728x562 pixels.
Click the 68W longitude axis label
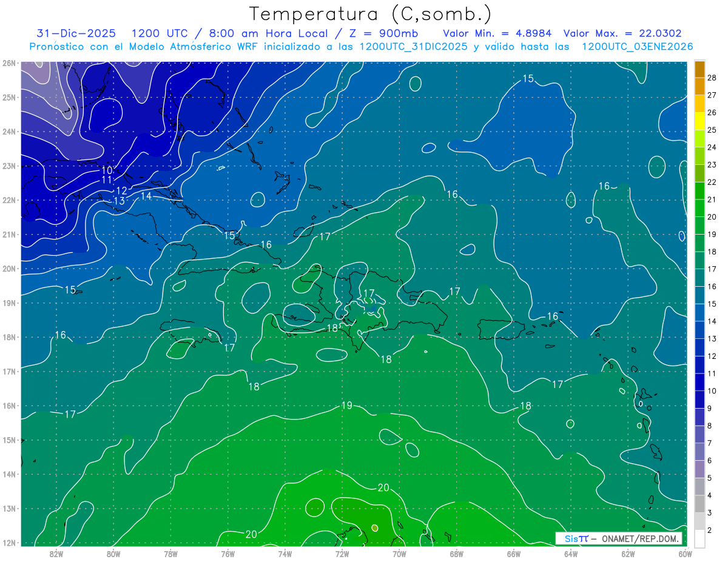click(x=457, y=553)
